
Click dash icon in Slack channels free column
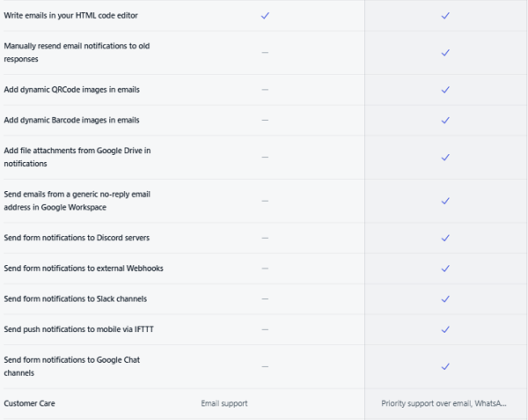[265, 299]
